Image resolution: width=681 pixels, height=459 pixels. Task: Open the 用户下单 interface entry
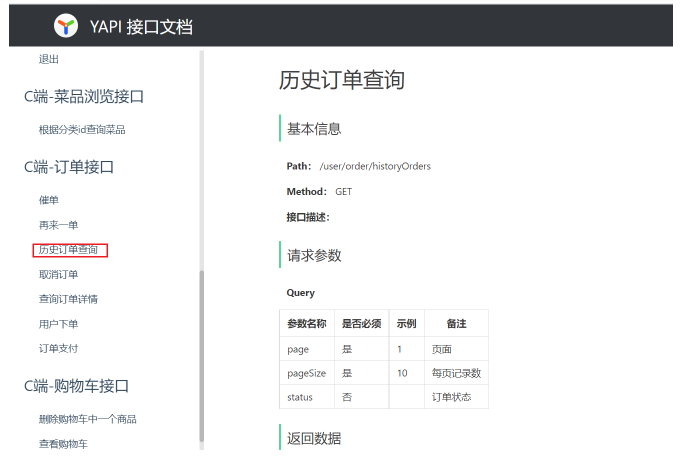(58, 324)
